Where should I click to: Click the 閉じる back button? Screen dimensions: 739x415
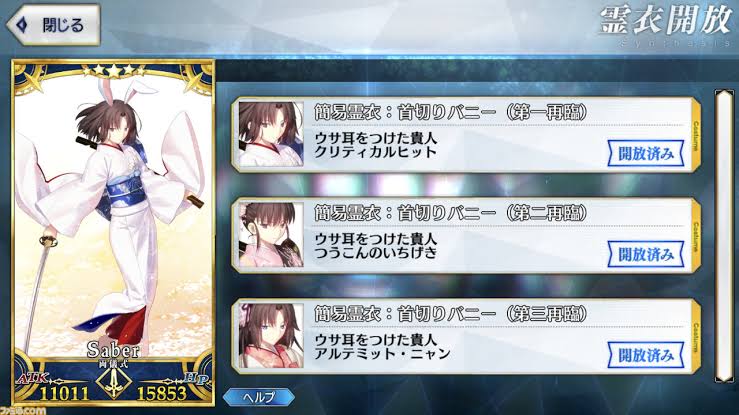pos(53,25)
